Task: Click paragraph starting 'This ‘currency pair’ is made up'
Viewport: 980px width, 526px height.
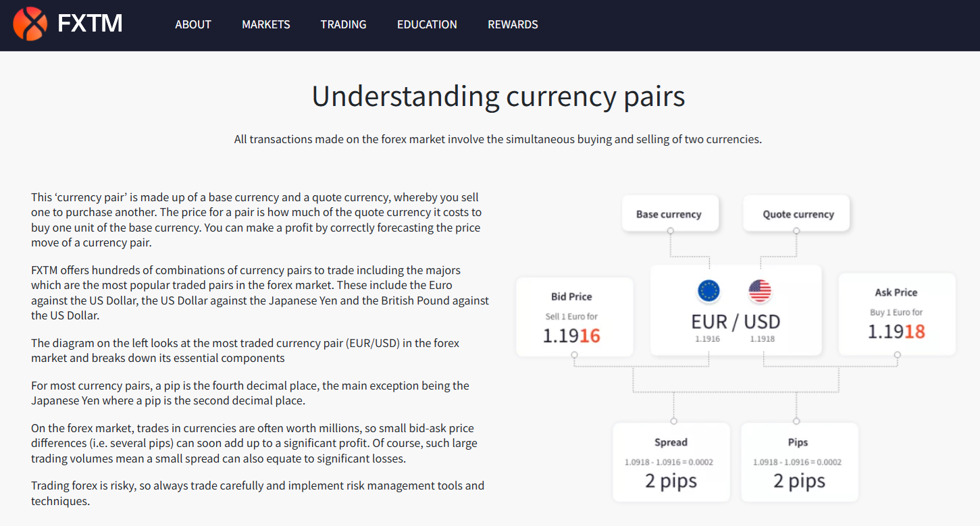Action: coord(256,220)
